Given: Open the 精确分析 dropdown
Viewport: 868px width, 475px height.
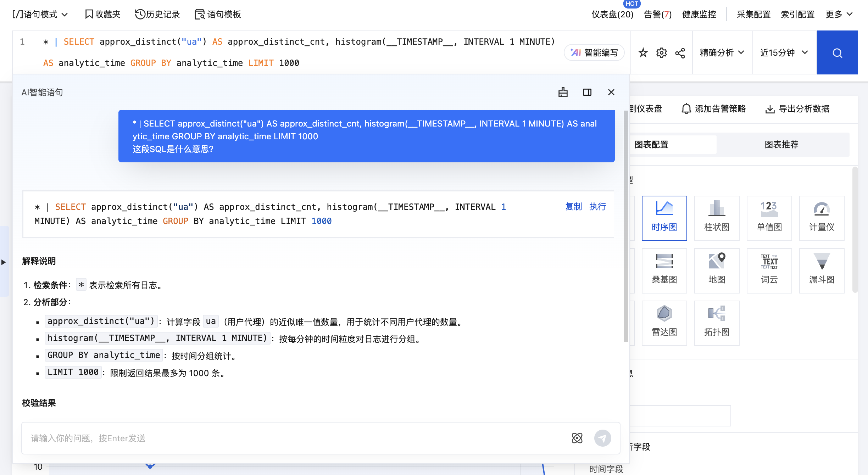Looking at the screenshot, I should pyautogui.click(x=722, y=52).
